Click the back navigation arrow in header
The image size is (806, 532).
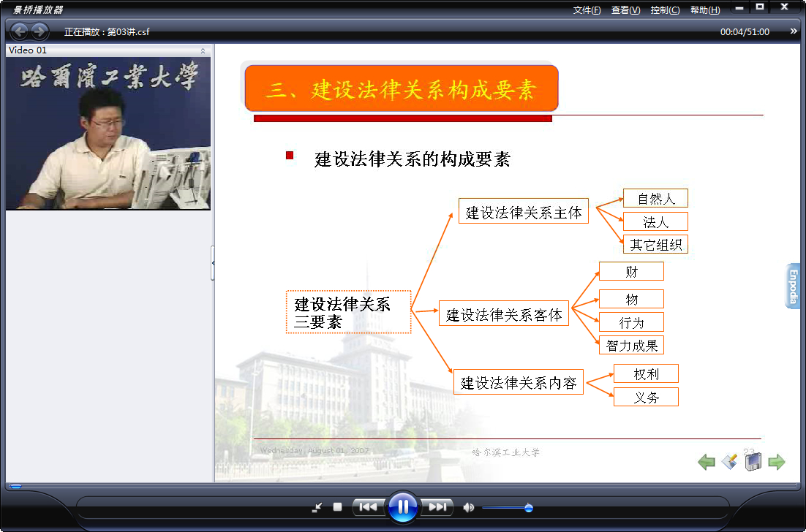(20, 32)
